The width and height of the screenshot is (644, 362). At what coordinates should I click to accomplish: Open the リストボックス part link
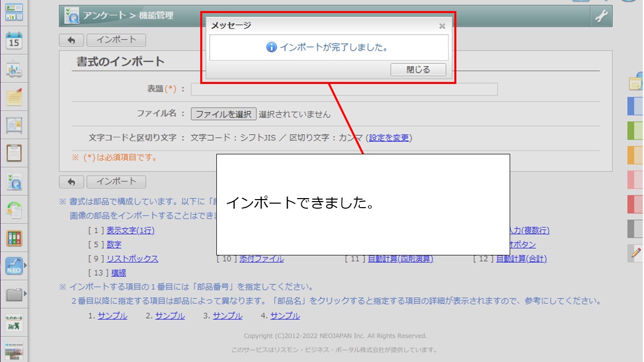click(x=132, y=259)
